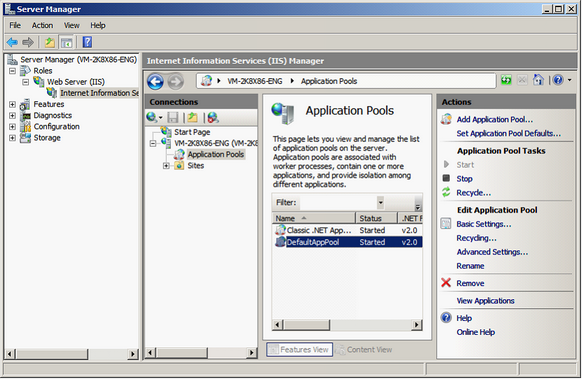This screenshot has width=582, height=379.
Task: Click the Recycle green arrows icon
Action: pos(446,192)
